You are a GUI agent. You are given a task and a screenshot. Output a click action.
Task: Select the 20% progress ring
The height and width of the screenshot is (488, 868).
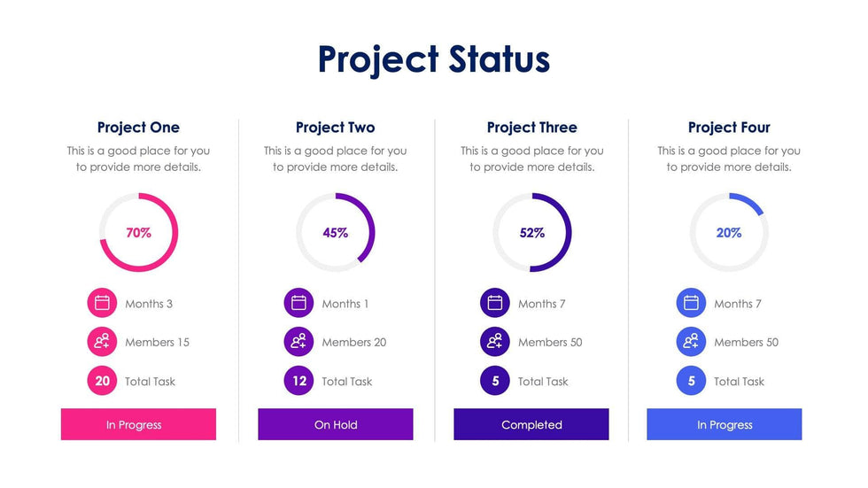pos(728,233)
